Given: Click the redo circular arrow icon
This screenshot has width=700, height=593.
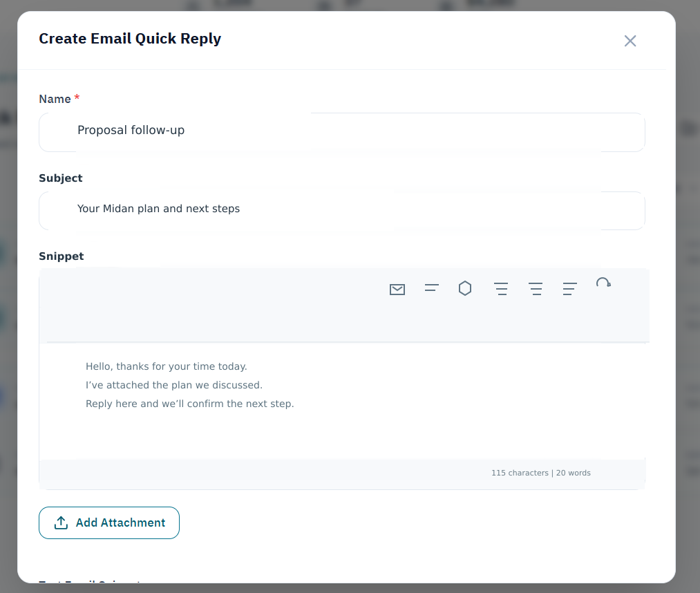Looking at the screenshot, I should [603, 283].
